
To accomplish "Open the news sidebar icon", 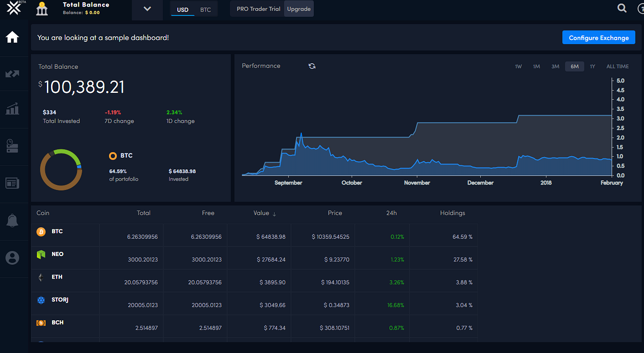I will point(12,183).
